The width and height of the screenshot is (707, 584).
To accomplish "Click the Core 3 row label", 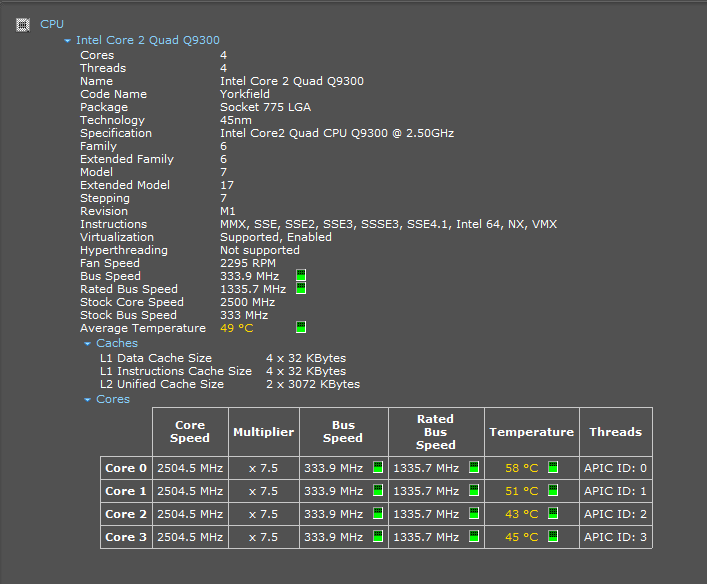I will click(126, 537).
